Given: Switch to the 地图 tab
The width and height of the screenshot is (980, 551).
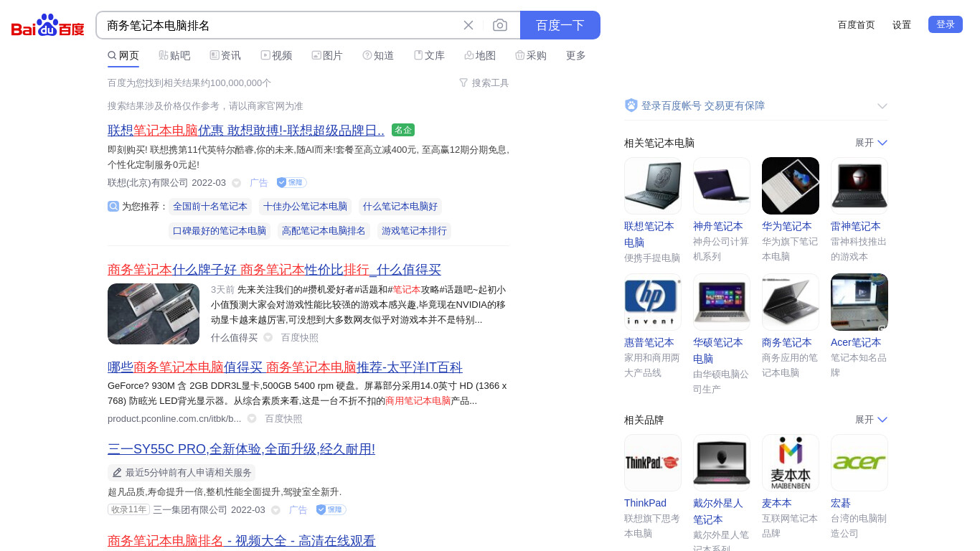Looking at the screenshot, I should (480, 55).
